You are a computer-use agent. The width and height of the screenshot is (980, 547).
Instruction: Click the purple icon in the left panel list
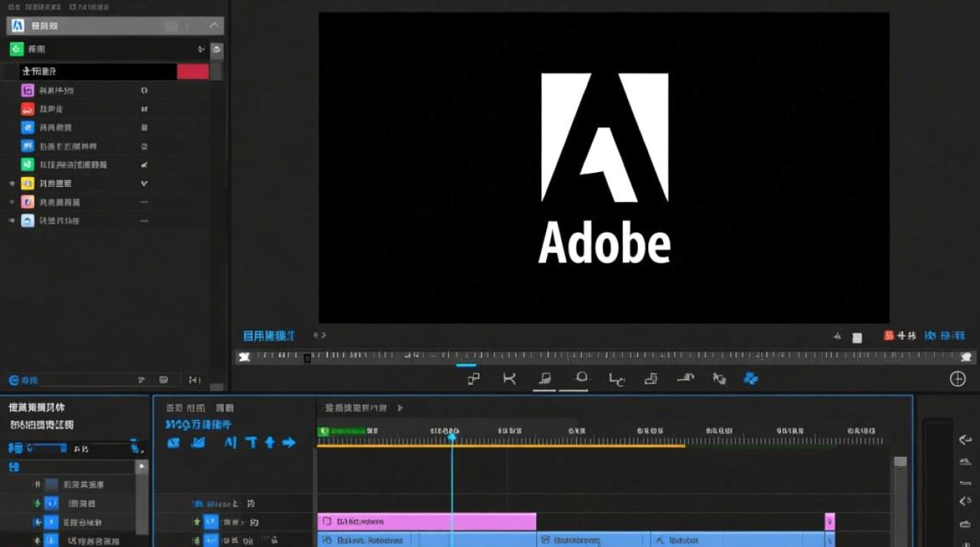coord(28,90)
